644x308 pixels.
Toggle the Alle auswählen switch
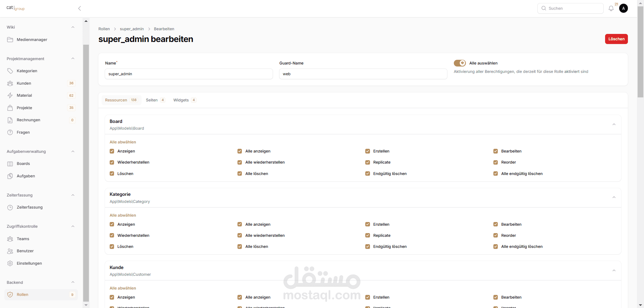[460, 63]
